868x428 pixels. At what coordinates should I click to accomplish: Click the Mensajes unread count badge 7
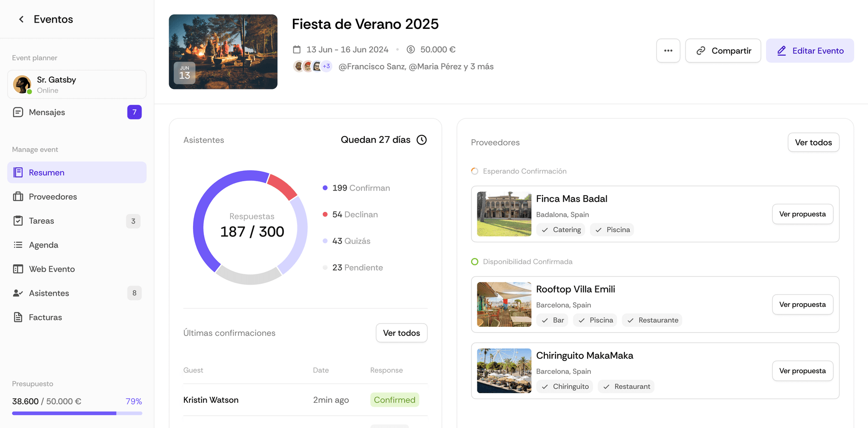[134, 112]
